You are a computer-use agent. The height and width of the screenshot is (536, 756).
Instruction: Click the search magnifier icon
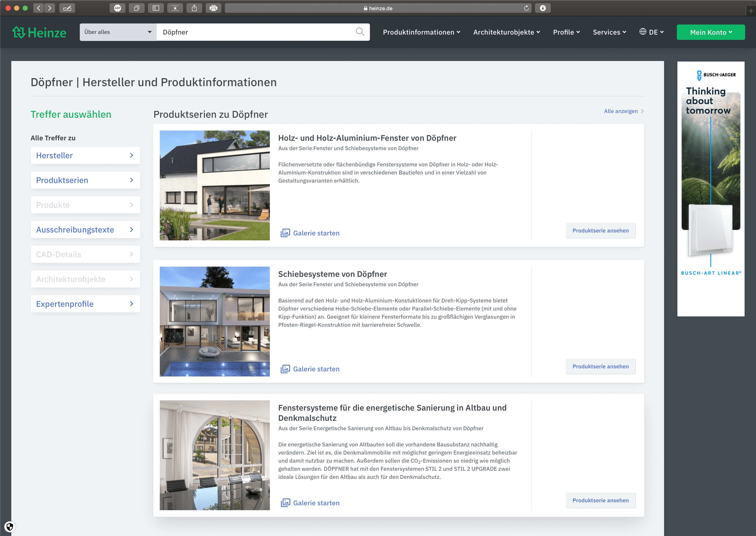coord(360,32)
